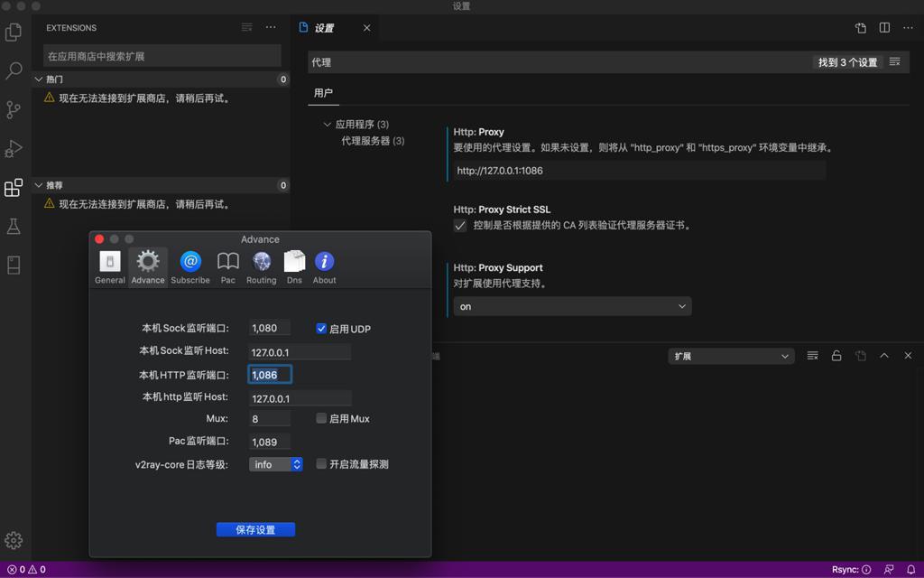Open the Run and Debug view

[14, 148]
